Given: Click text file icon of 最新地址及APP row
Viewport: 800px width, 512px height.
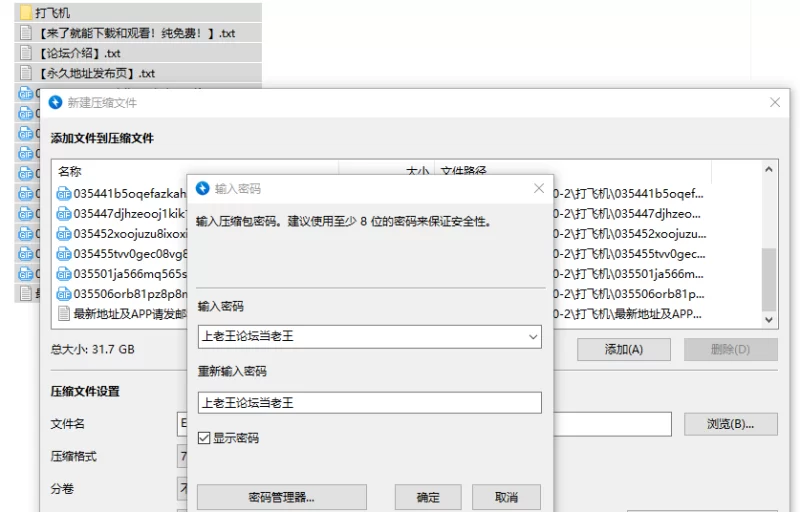Looking at the screenshot, I should coord(64,314).
